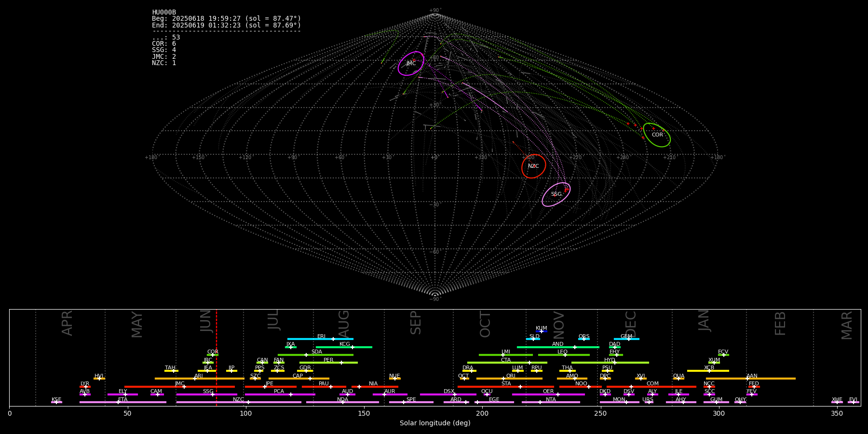Image resolution: width=868 pixels, height=434 pixels.
Task: Click the red NZC radiant ellipse on sky map
Action: point(534,166)
